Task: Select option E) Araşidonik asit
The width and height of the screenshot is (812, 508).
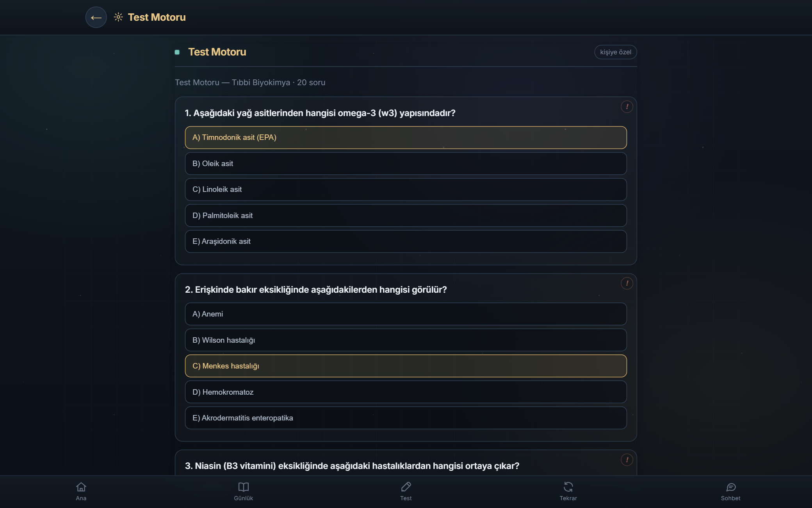Action: 406,241
